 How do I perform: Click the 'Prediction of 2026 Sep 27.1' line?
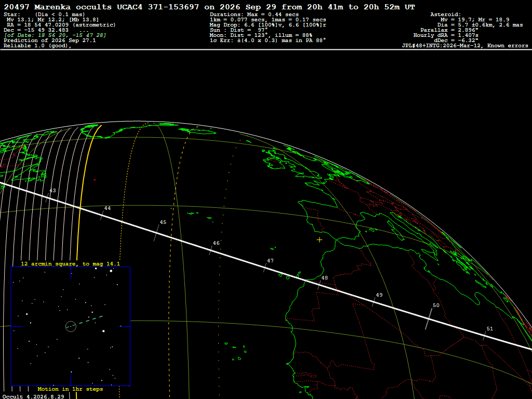[x=50, y=41]
